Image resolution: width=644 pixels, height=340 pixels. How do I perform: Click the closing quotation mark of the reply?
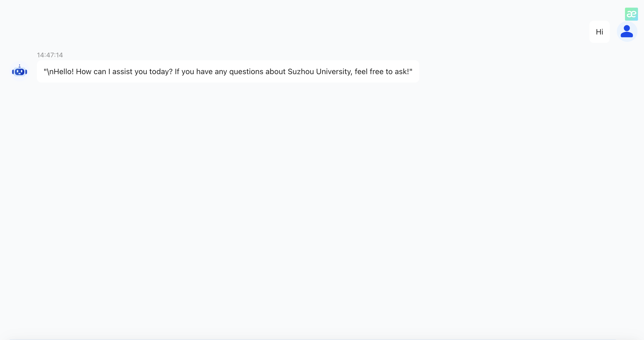coord(411,70)
